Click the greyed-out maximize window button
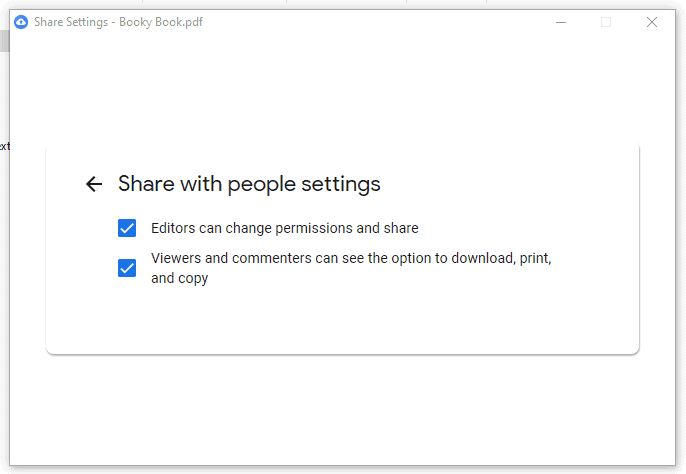The image size is (686, 474). 606,22
